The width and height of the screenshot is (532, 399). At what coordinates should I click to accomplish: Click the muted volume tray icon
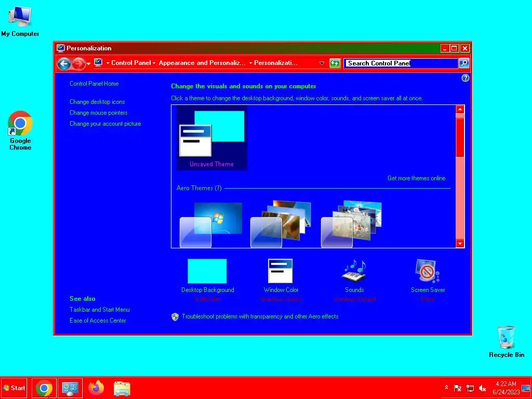tap(482, 388)
